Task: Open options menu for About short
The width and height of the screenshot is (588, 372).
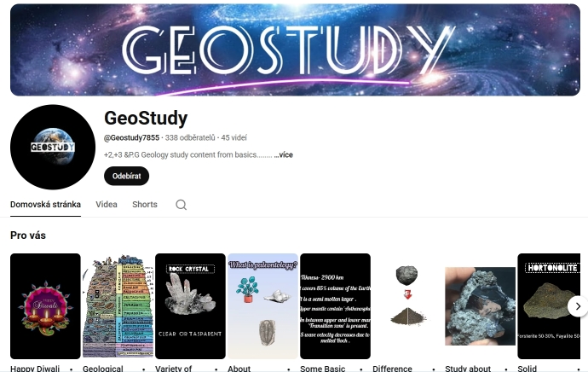Action: point(288,369)
